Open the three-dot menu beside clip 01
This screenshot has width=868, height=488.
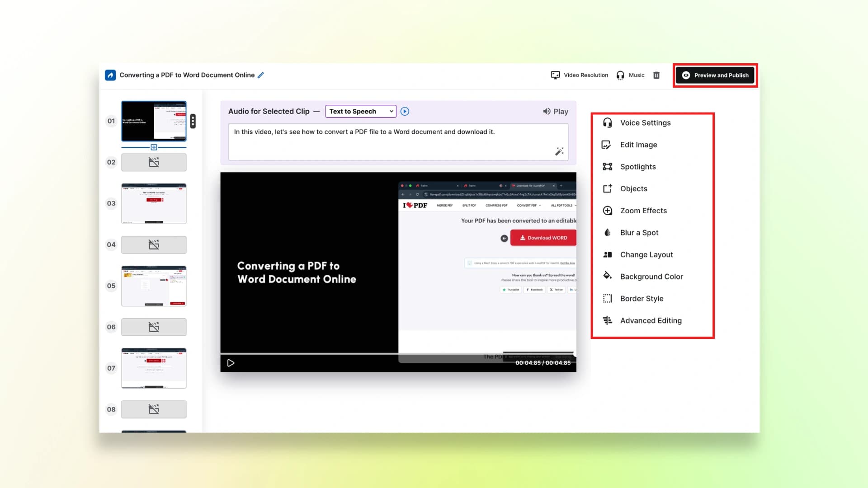[x=193, y=121]
